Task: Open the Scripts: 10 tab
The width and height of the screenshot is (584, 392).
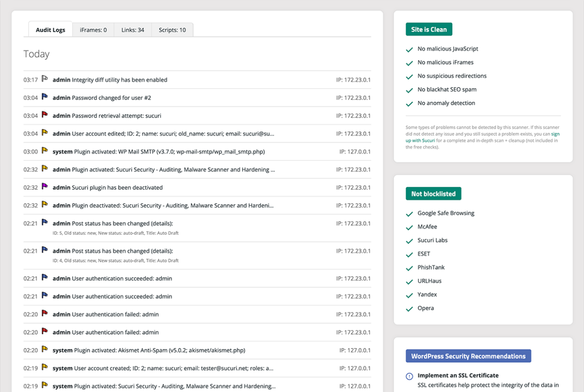Action: coord(172,30)
